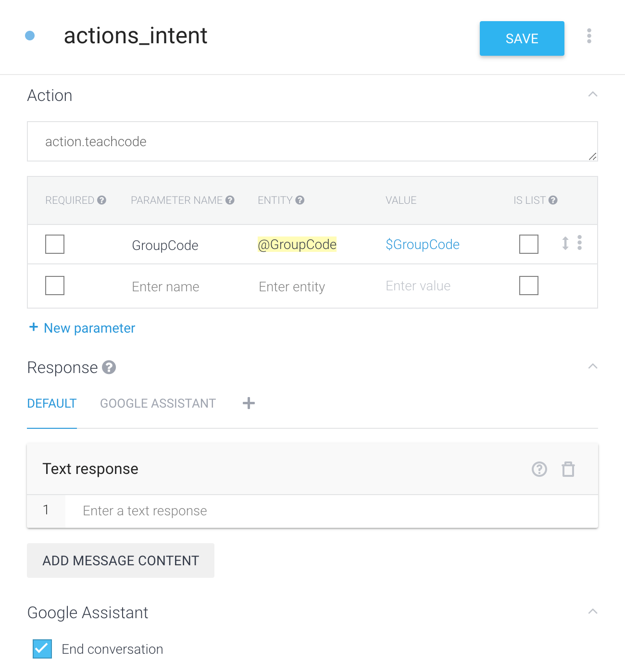Click the help icon beside Response heading
625x672 pixels.
tap(110, 368)
